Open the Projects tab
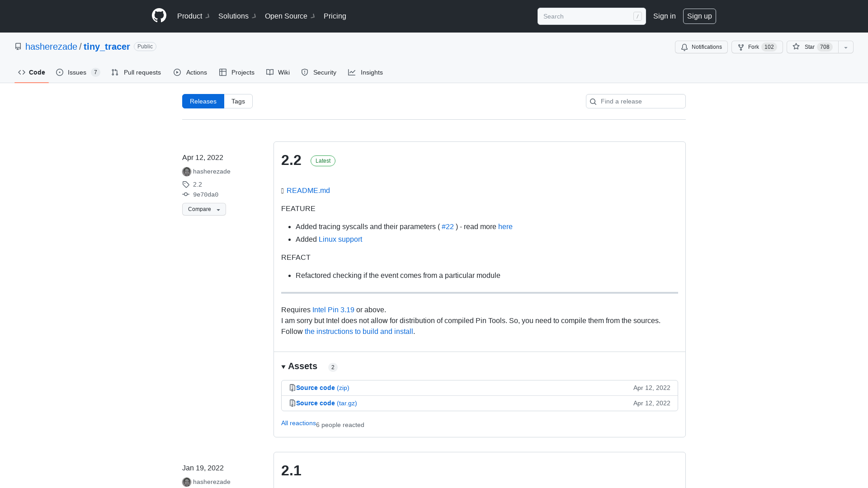The height and width of the screenshot is (488, 868). (237, 72)
